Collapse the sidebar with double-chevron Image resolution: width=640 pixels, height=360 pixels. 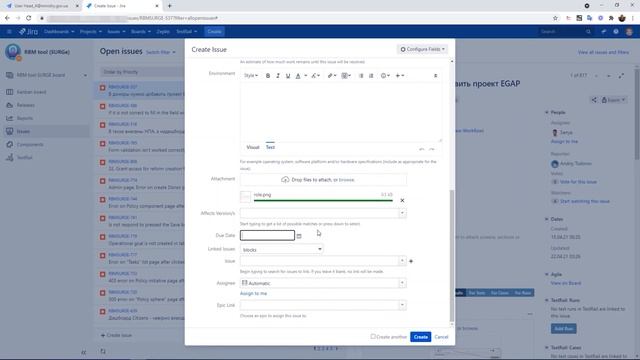point(83,352)
